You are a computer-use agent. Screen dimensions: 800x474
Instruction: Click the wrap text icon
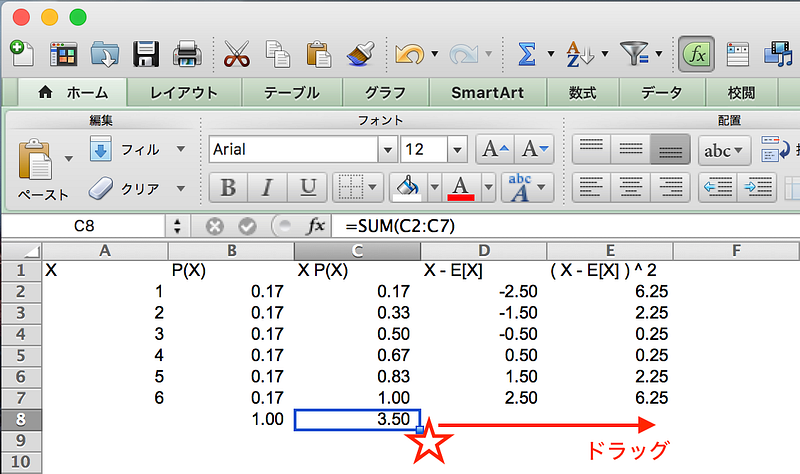[x=776, y=149]
